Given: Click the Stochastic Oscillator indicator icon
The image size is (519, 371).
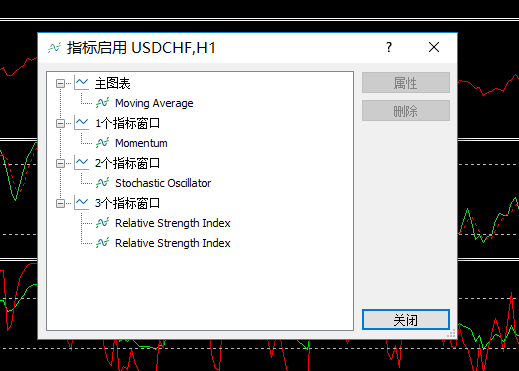Looking at the screenshot, I should click(102, 183).
